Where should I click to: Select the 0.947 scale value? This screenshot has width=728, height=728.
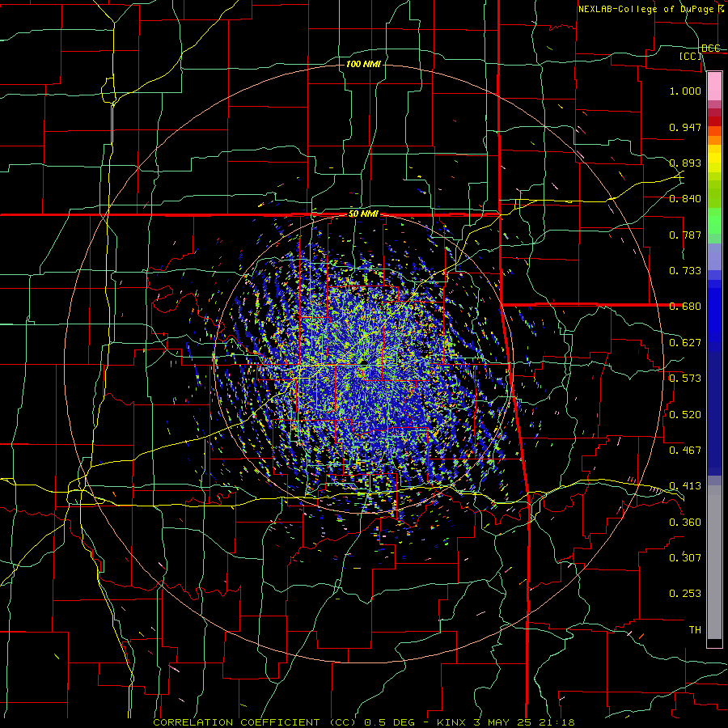click(685, 127)
